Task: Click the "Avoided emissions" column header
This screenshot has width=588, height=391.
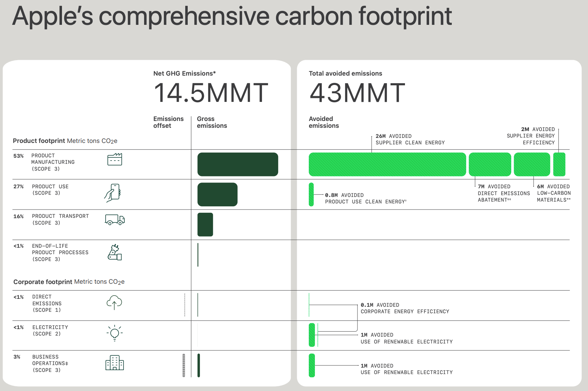Action: coord(324,122)
